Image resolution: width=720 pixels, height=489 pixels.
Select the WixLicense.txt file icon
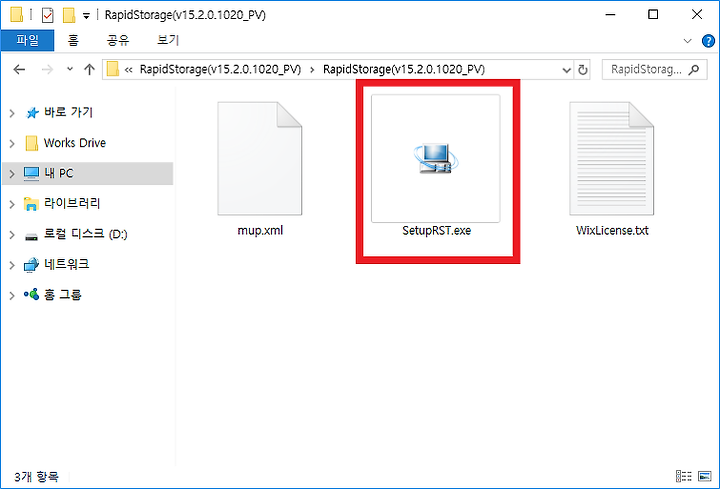click(x=612, y=158)
